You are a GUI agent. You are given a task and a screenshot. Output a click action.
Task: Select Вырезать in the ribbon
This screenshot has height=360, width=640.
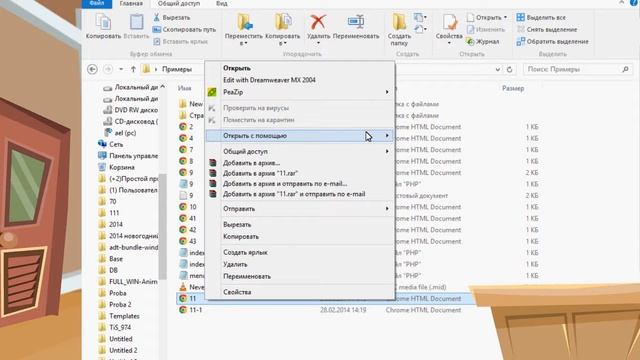click(x=172, y=18)
